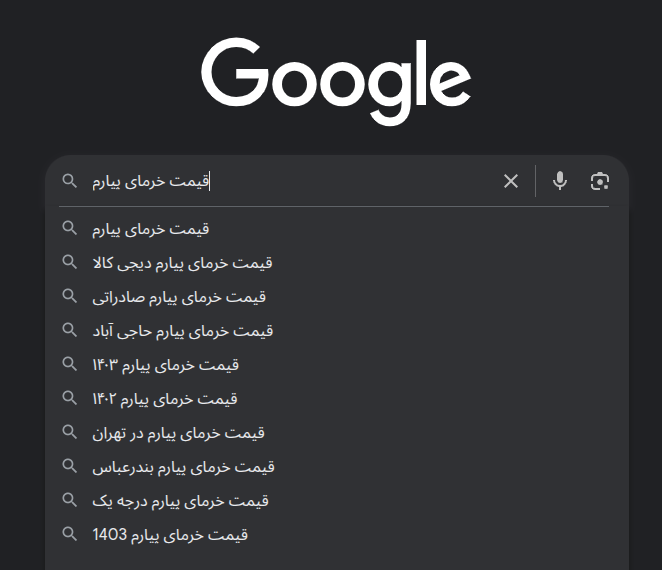Select suggestion with Latin digits 1403
The width and height of the screenshot is (662, 570).
[334, 535]
